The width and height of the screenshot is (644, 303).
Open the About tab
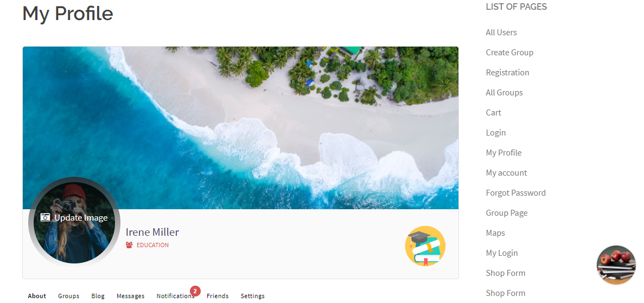tap(37, 296)
